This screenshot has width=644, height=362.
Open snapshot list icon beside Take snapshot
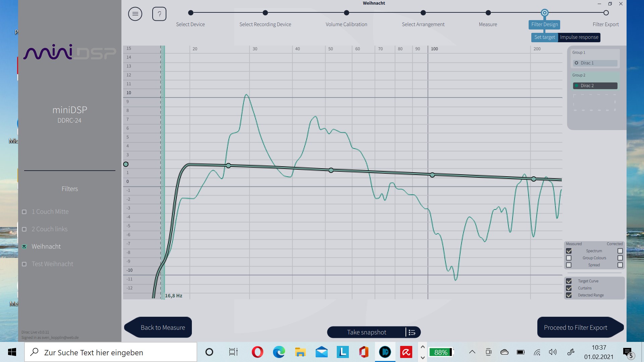[412, 332]
